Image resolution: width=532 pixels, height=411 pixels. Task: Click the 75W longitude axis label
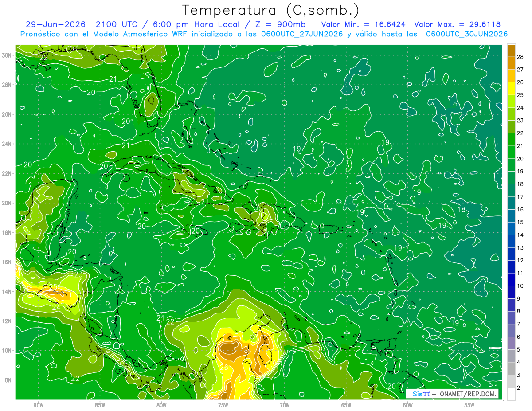pyautogui.click(x=223, y=406)
